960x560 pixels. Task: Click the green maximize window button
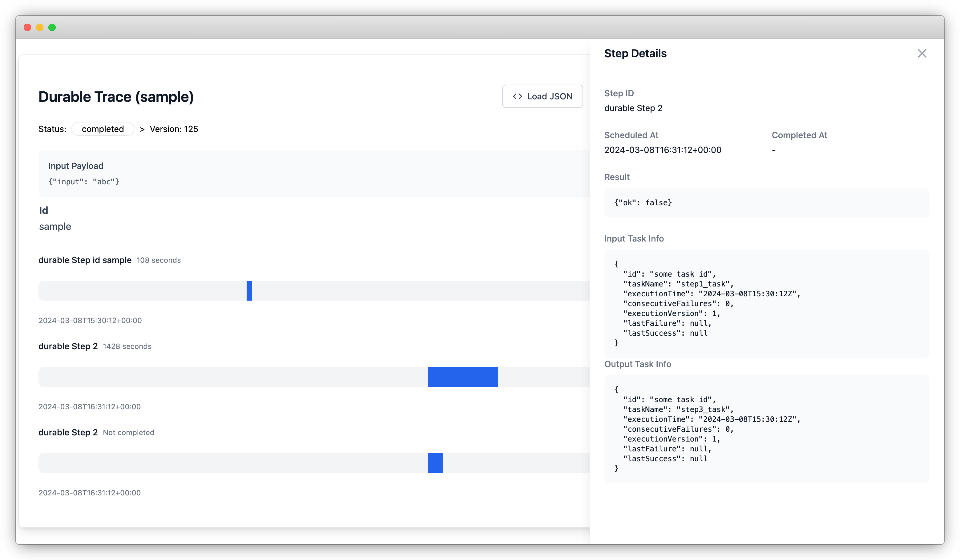tap(52, 27)
